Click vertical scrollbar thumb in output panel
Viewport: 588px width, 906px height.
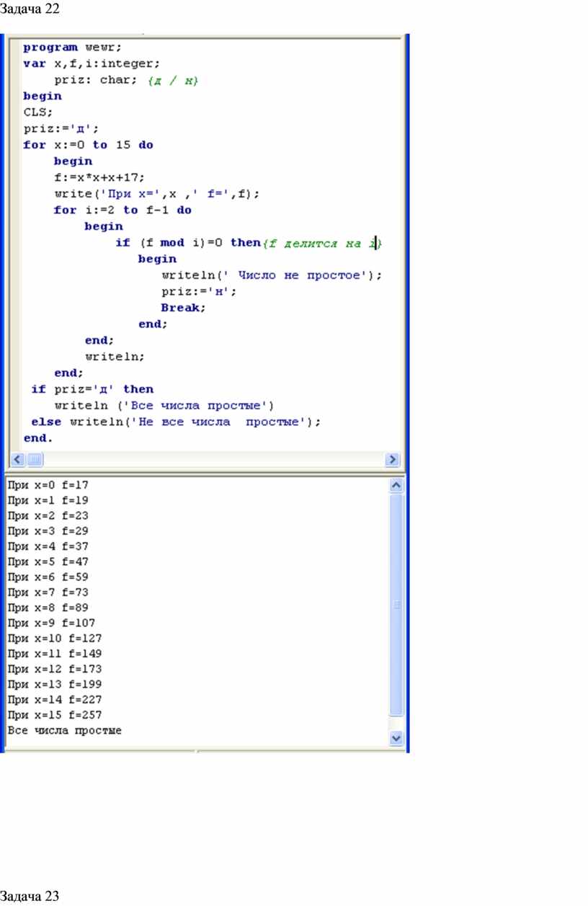[395, 605]
